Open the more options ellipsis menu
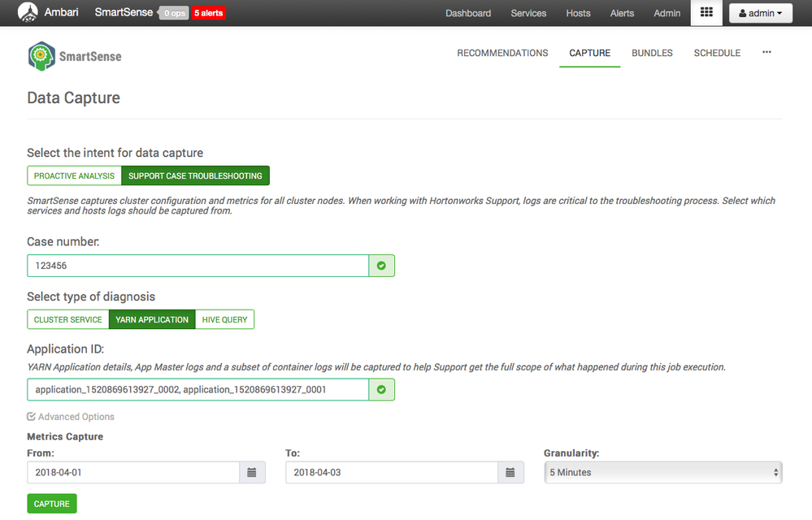This screenshot has width=812, height=520. tap(767, 52)
